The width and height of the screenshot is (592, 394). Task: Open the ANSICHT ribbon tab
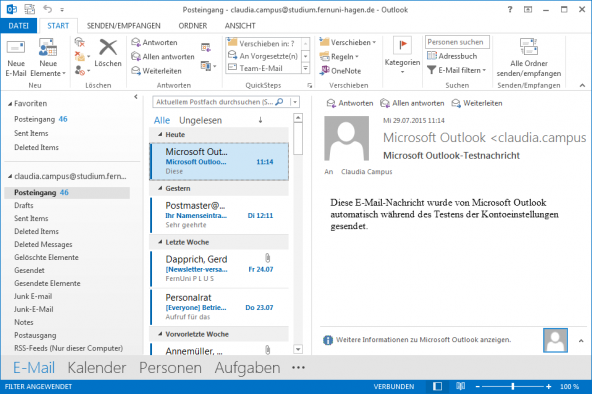point(240,26)
